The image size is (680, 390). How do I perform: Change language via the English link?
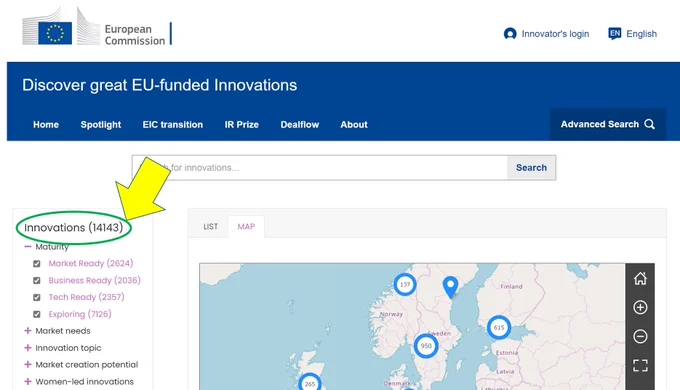pyautogui.click(x=641, y=34)
